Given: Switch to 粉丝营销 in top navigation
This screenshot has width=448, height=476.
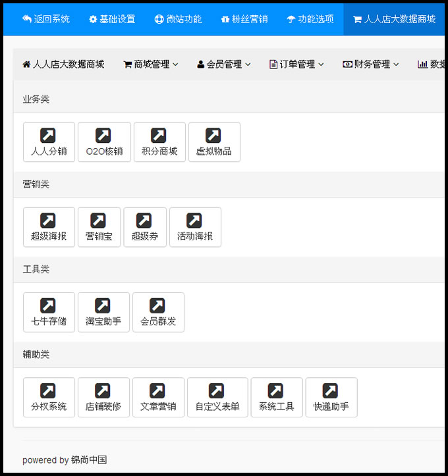Looking at the screenshot, I should click(244, 19).
